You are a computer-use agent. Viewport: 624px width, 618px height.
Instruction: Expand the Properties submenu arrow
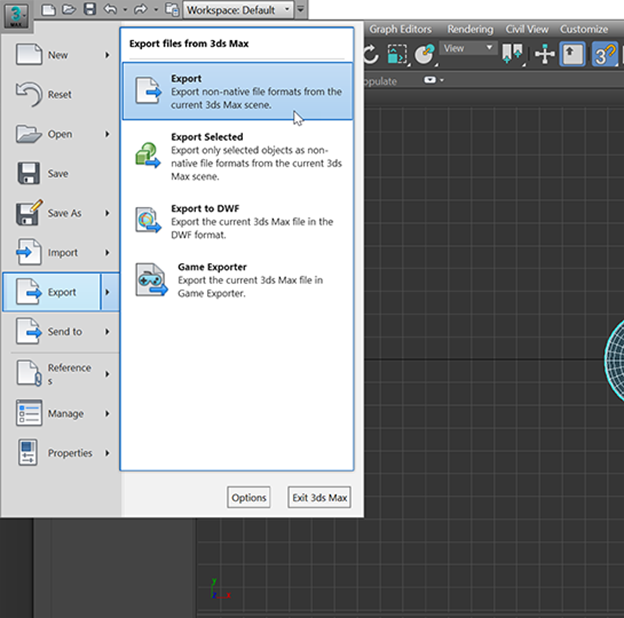[x=107, y=453]
